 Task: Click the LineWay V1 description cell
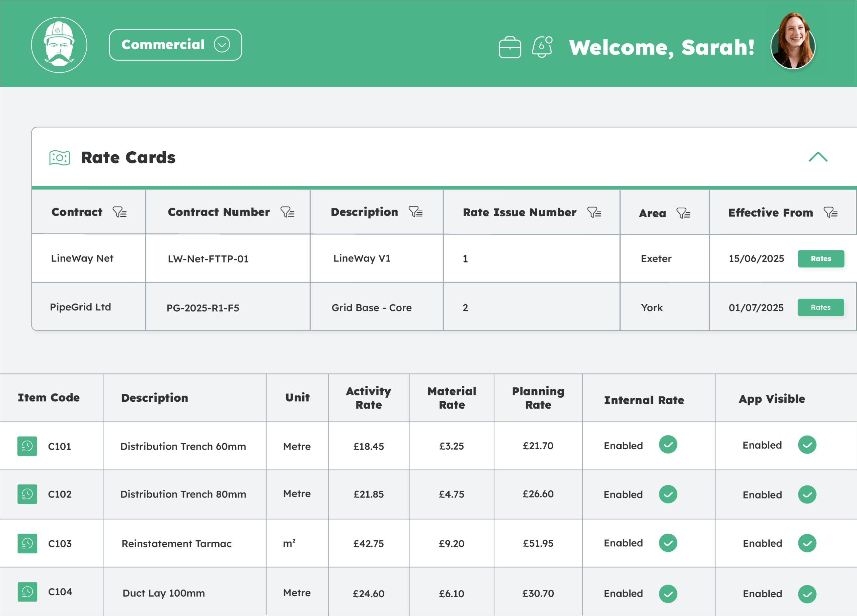377,258
